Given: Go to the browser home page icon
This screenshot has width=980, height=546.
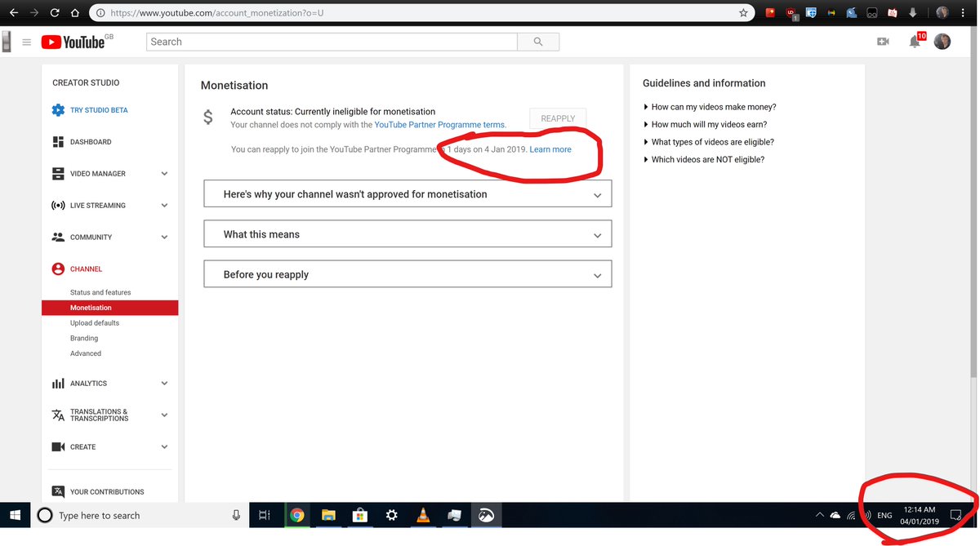Looking at the screenshot, I should point(75,13).
